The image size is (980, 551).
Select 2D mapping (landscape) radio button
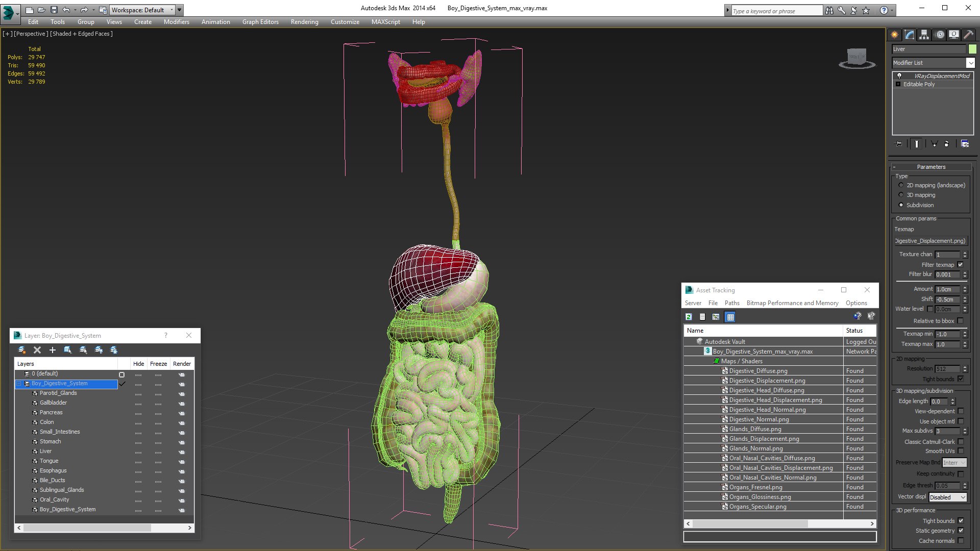point(901,185)
